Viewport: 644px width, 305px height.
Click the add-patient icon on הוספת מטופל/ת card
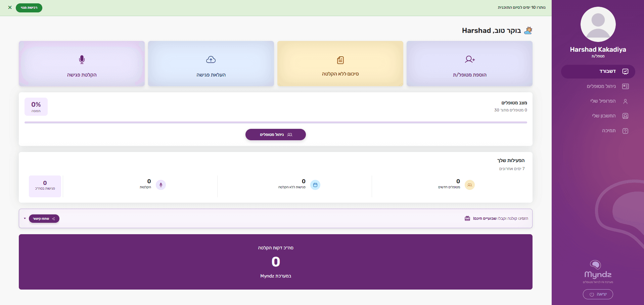pos(470,59)
